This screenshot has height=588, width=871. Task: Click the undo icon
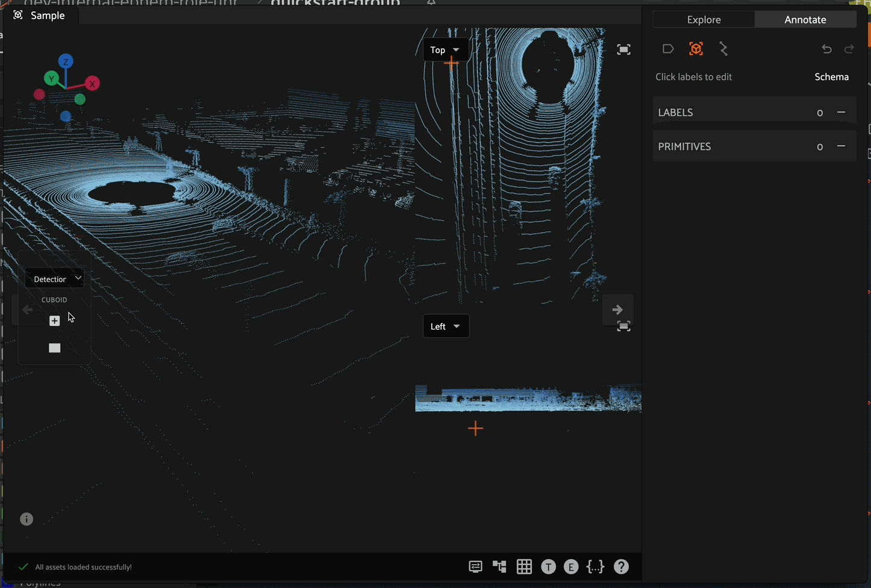coord(826,49)
